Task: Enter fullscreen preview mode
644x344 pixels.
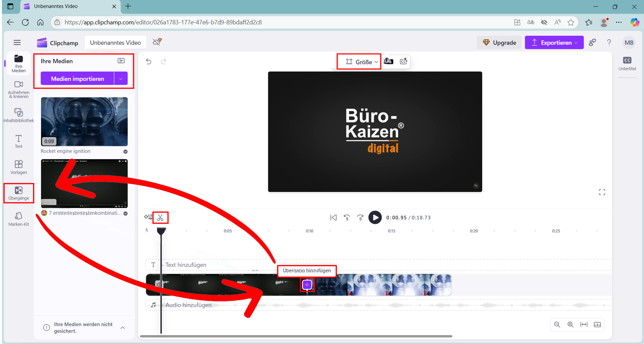Action: pyautogui.click(x=602, y=192)
